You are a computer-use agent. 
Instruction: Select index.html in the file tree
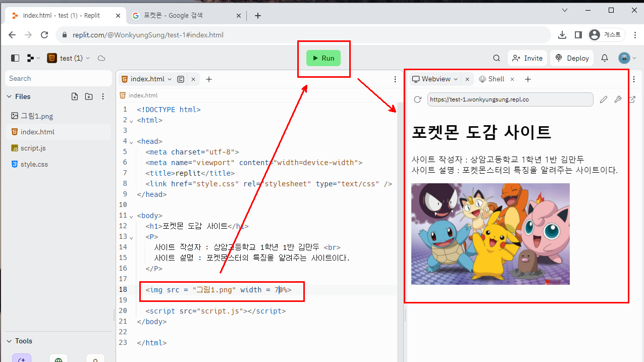coord(58,132)
